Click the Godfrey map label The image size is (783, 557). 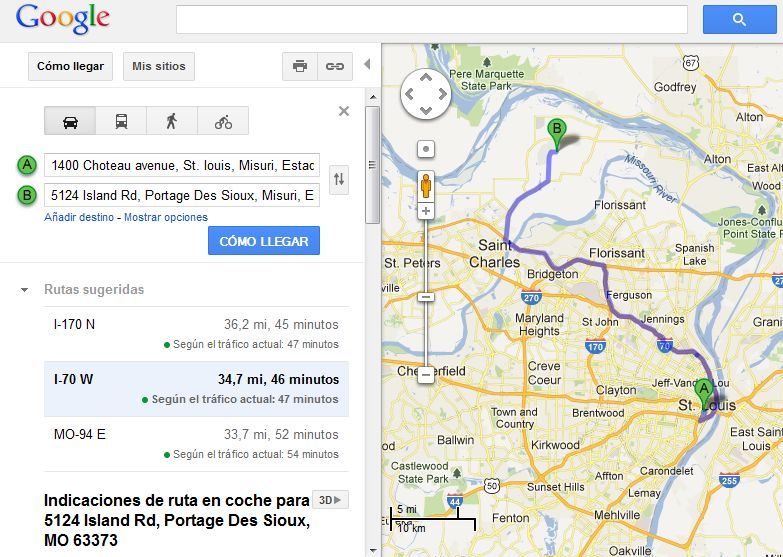point(675,87)
